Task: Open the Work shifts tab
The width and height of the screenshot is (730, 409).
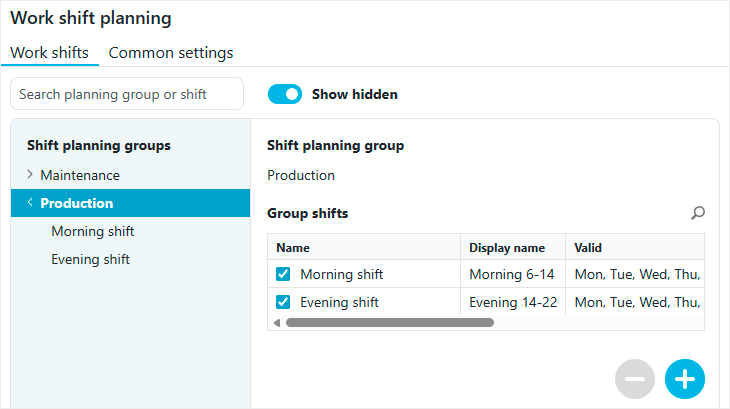Action: 49,53
